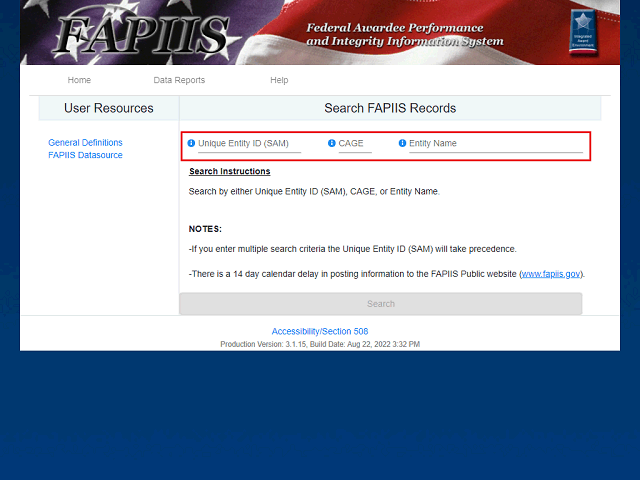This screenshot has width=640, height=480.
Task: Click the grey Search button
Action: pos(381,304)
